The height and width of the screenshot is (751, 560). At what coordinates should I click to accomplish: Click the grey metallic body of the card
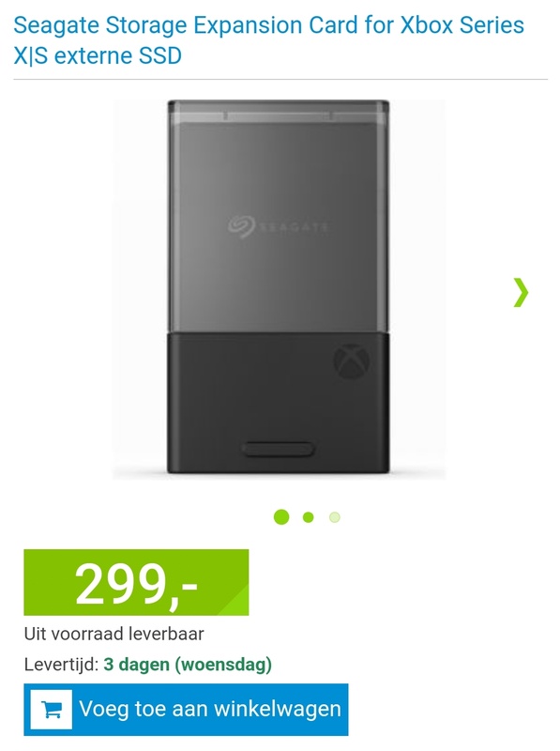(278, 225)
